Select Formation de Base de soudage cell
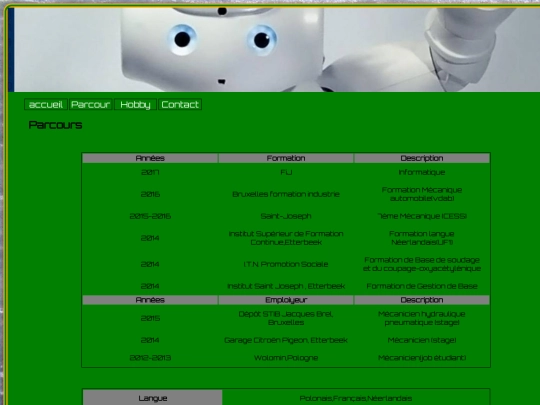540x405 pixels. [x=422, y=264]
